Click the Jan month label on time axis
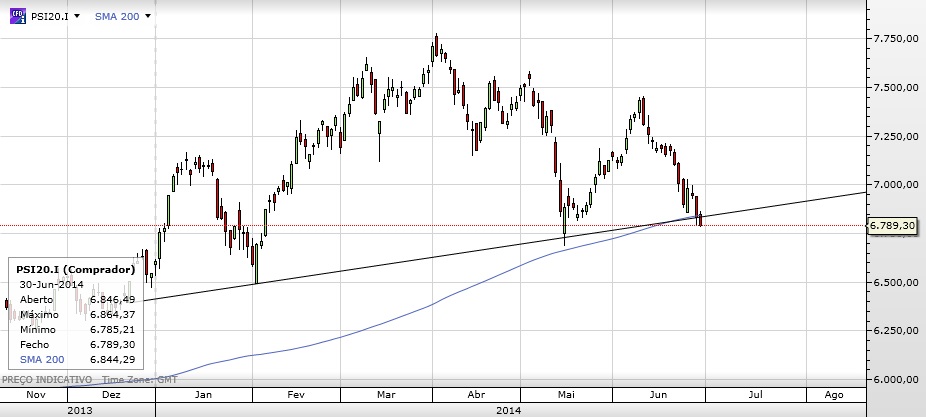Screen dimensions: 926x417 point(203,395)
